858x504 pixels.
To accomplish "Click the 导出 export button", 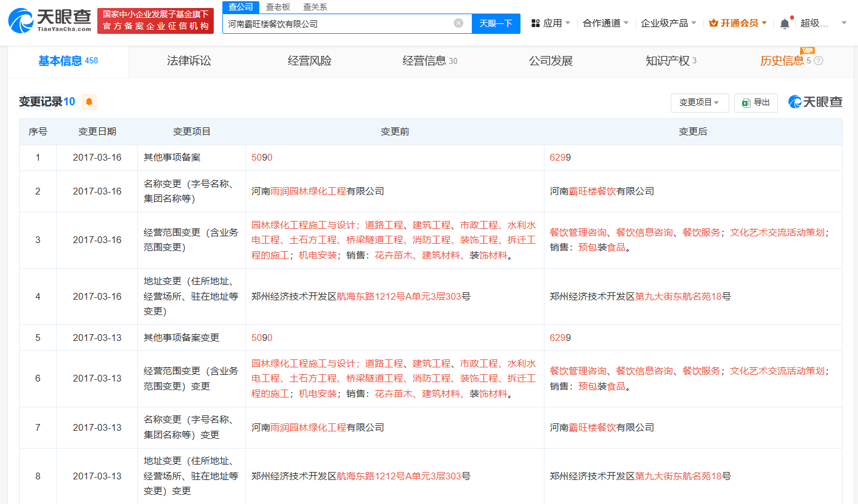I will point(756,103).
